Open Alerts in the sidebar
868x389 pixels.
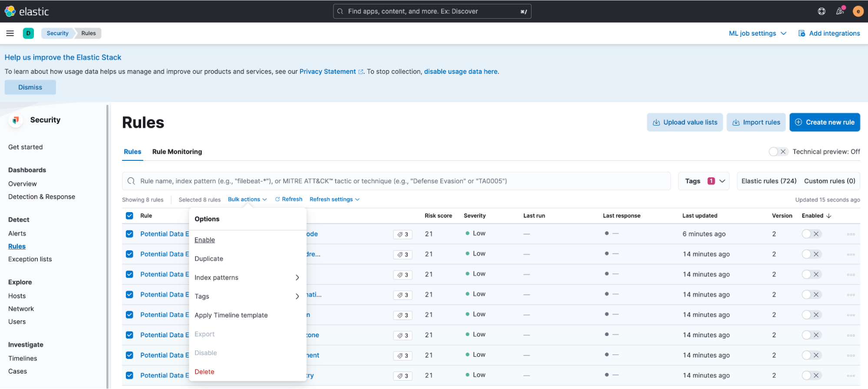coord(17,233)
